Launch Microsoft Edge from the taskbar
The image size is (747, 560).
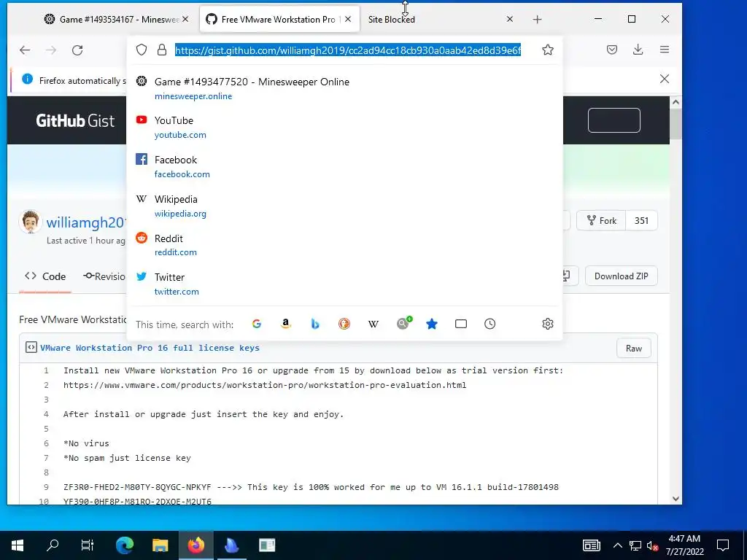tap(125, 545)
